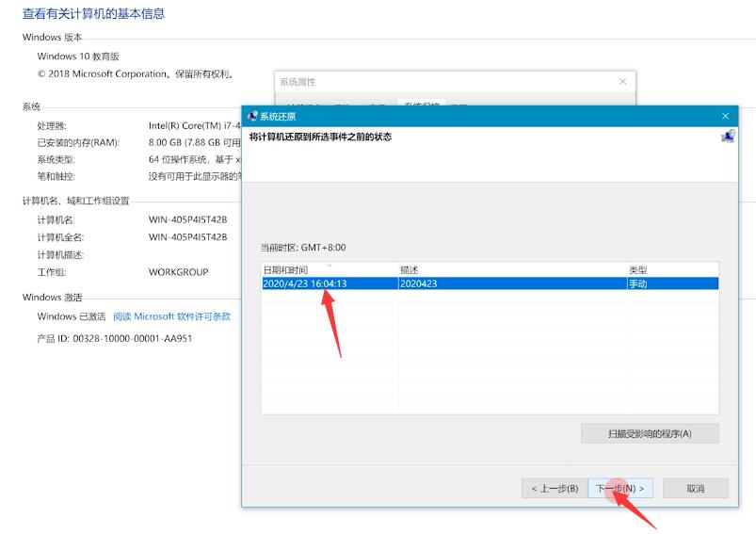Click the 取消 button
Screen dimensions: 756x534
coord(695,488)
